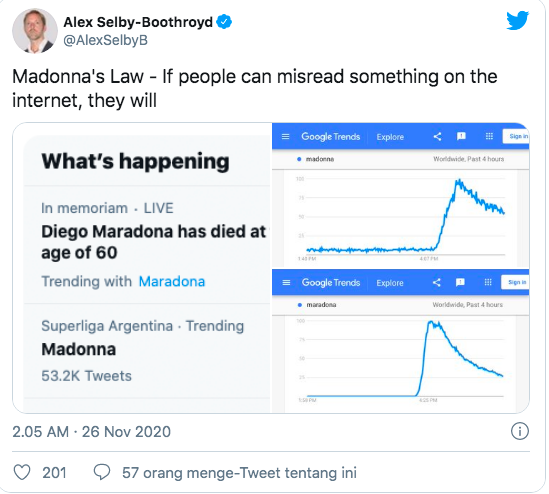Open the Maradona trending link
Screen dimensions: 549x494
[x=172, y=281]
